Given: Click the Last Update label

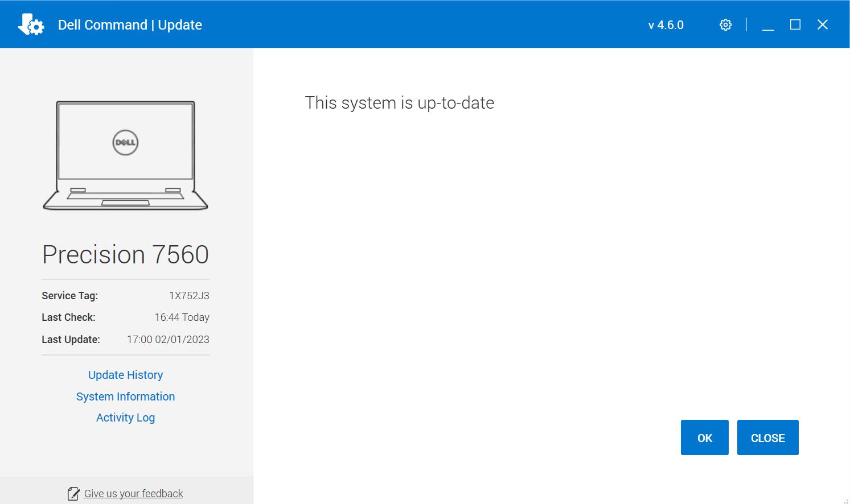Looking at the screenshot, I should point(71,340).
